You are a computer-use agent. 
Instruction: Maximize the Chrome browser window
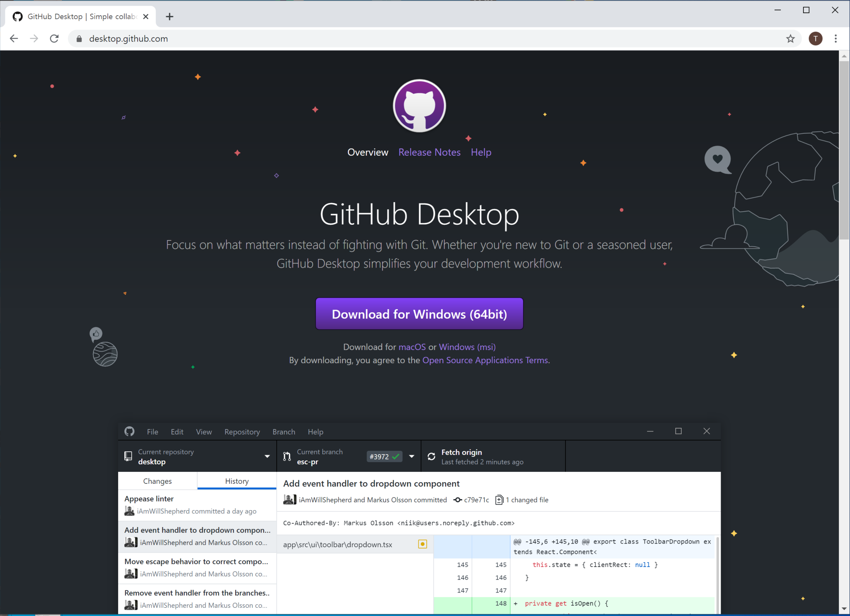pos(806,10)
